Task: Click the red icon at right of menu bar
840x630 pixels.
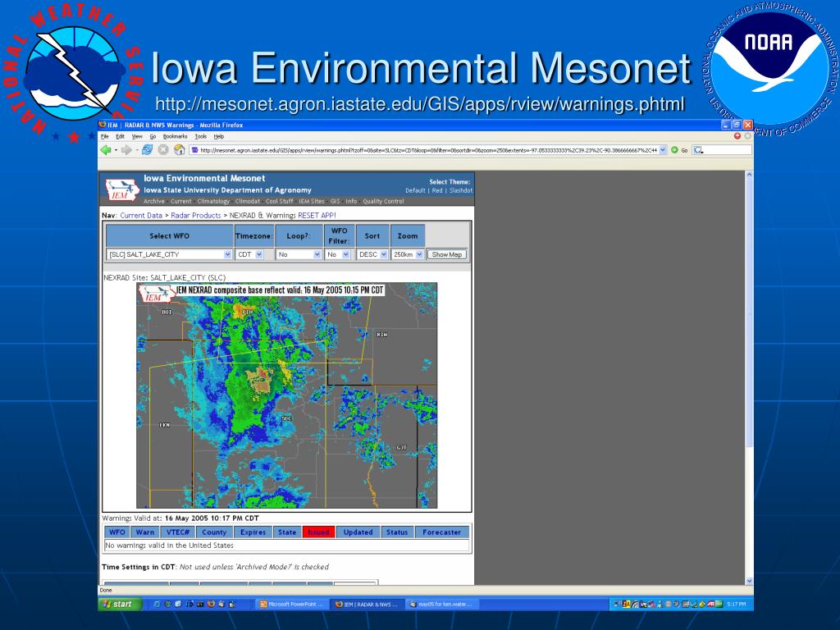Action: click(x=737, y=136)
